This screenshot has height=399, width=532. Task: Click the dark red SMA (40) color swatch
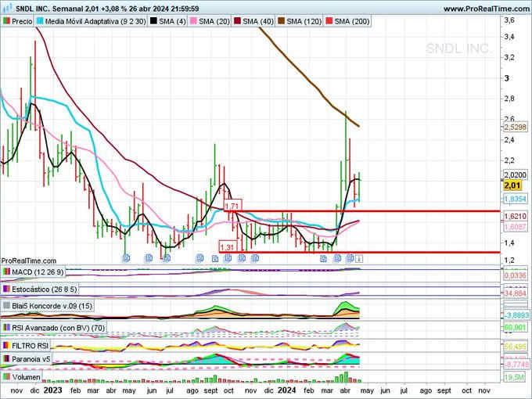tap(237, 21)
